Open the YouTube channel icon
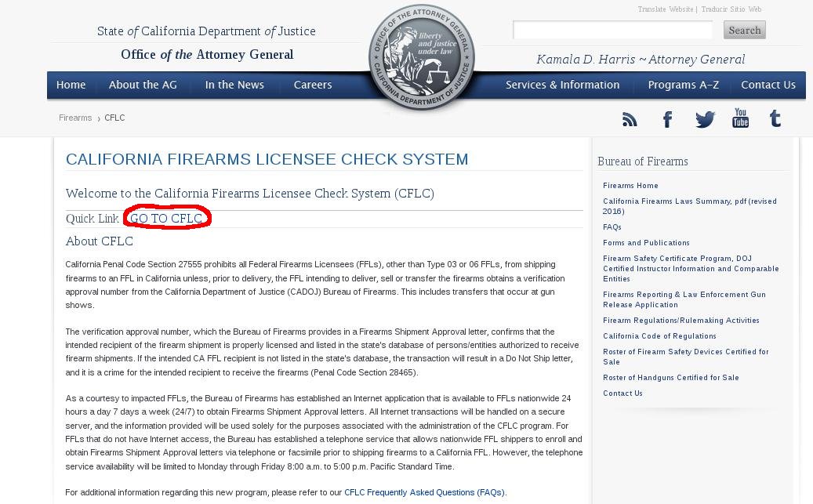This screenshot has width=813, height=504. coord(740,118)
